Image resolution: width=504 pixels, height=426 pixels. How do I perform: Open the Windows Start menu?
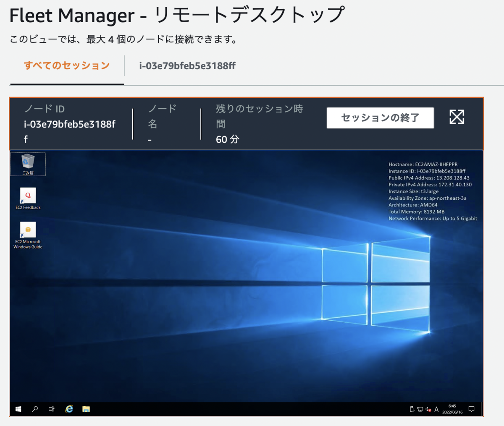point(18,409)
